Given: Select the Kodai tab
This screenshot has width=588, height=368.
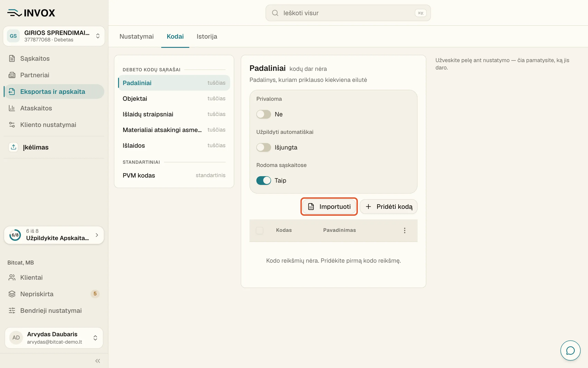Looking at the screenshot, I should (x=175, y=37).
